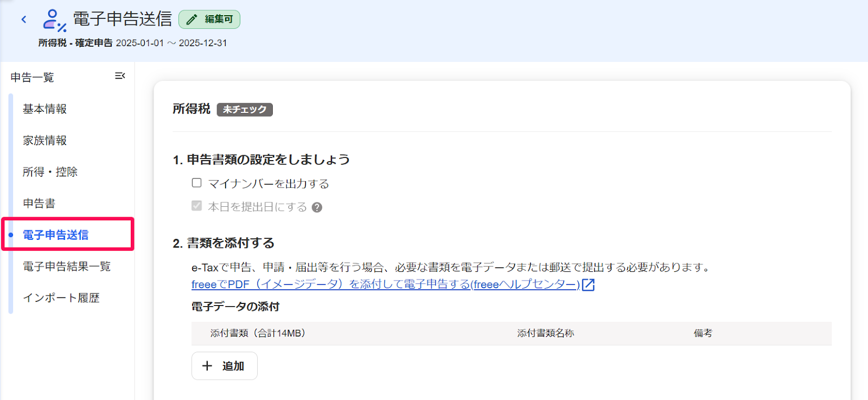
Task: Toggle 本日を提出日にする checkbox
Action: click(x=196, y=206)
